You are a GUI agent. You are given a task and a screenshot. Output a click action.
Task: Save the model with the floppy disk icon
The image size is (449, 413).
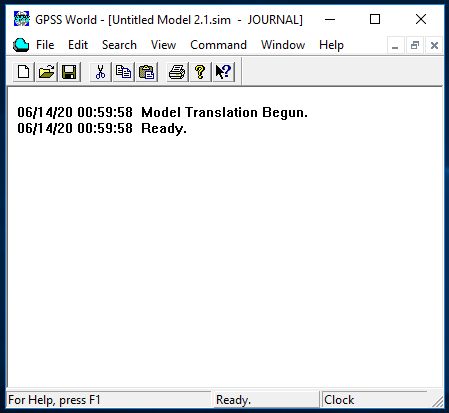pyautogui.click(x=69, y=72)
